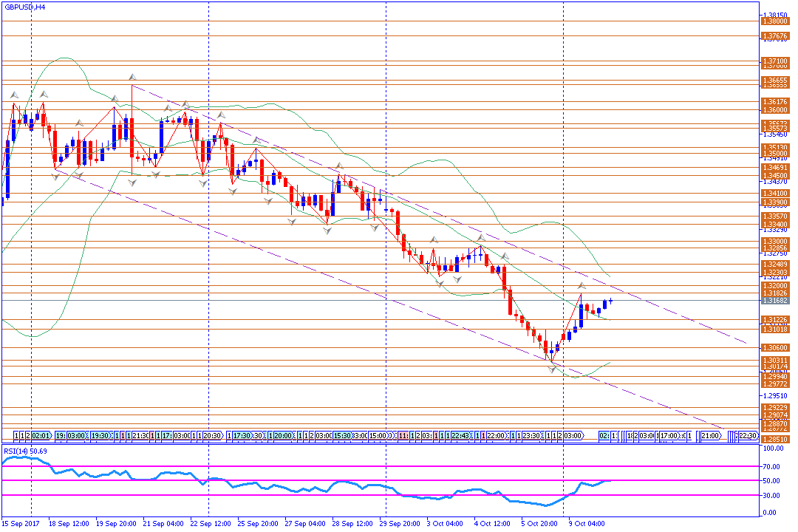Click the 23:30 news event marker
The image size is (798, 532).
532,436
